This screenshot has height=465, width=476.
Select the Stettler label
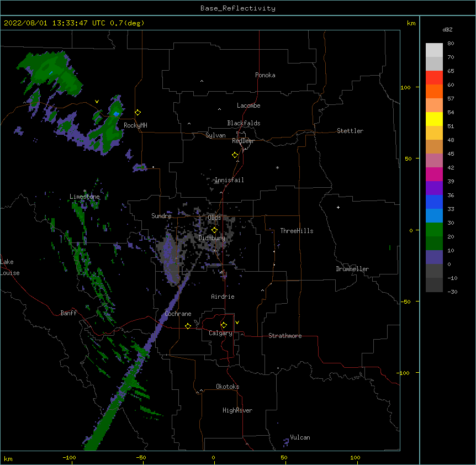pos(350,131)
